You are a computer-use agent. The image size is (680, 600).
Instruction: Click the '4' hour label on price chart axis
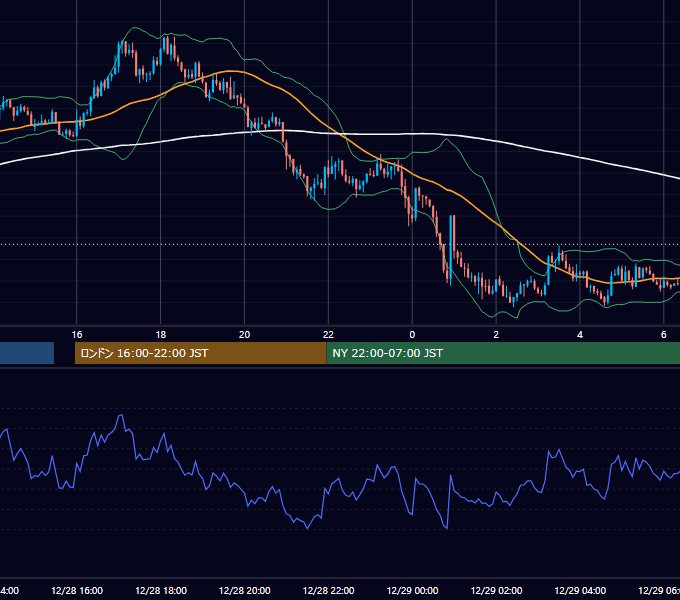(x=580, y=335)
